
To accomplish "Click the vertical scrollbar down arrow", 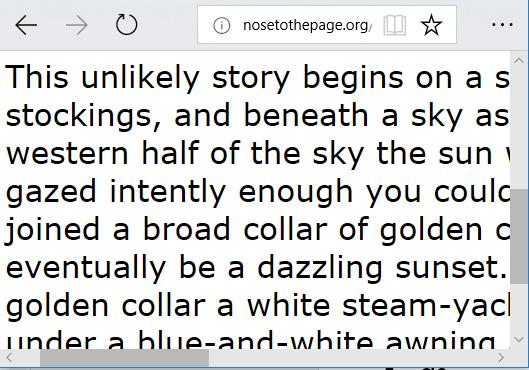I will pos(519,340).
